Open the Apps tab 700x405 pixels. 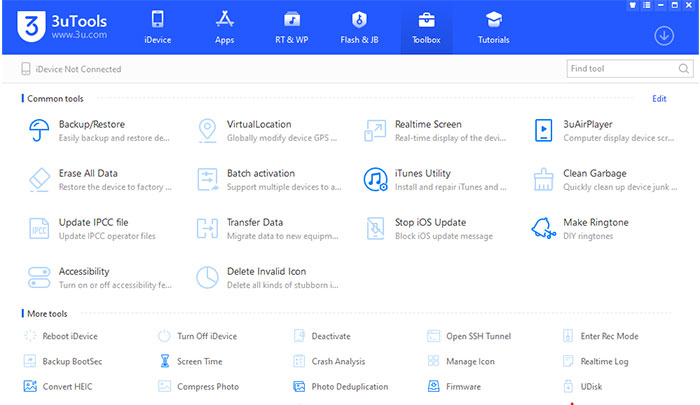pyautogui.click(x=224, y=28)
